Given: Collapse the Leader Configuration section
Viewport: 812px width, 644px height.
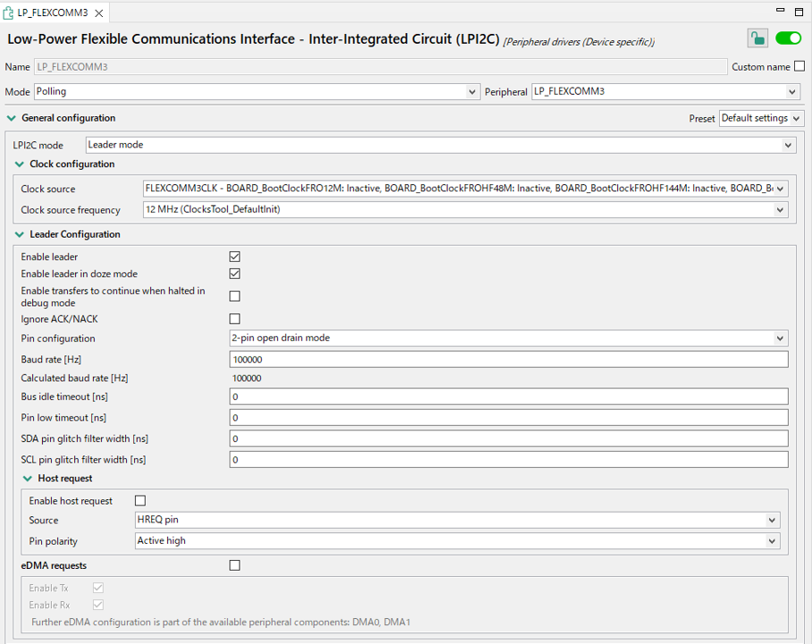Looking at the screenshot, I should pyautogui.click(x=20, y=234).
